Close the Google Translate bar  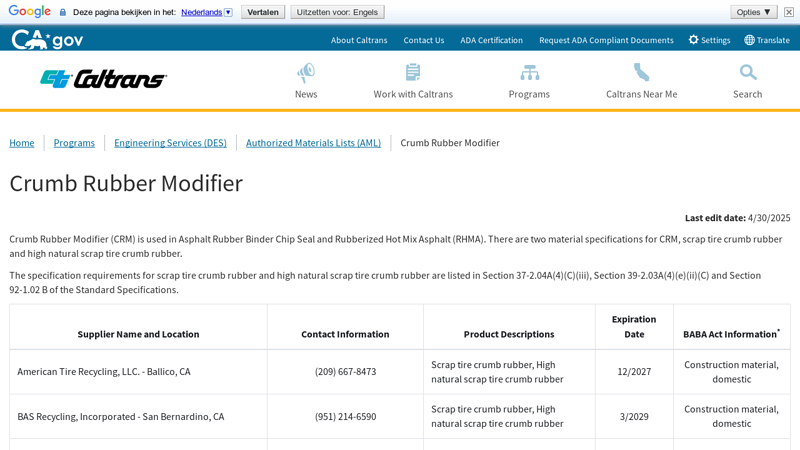tap(789, 12)
